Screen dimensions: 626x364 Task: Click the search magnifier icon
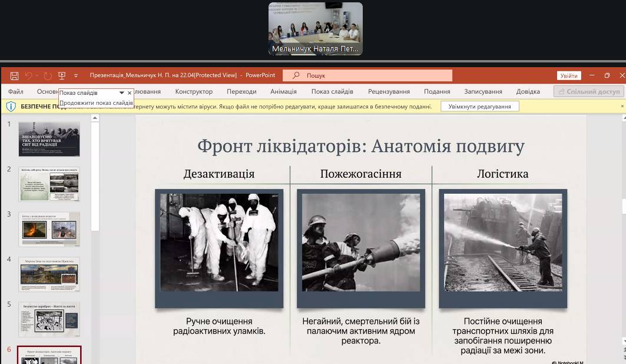(296, 75)
